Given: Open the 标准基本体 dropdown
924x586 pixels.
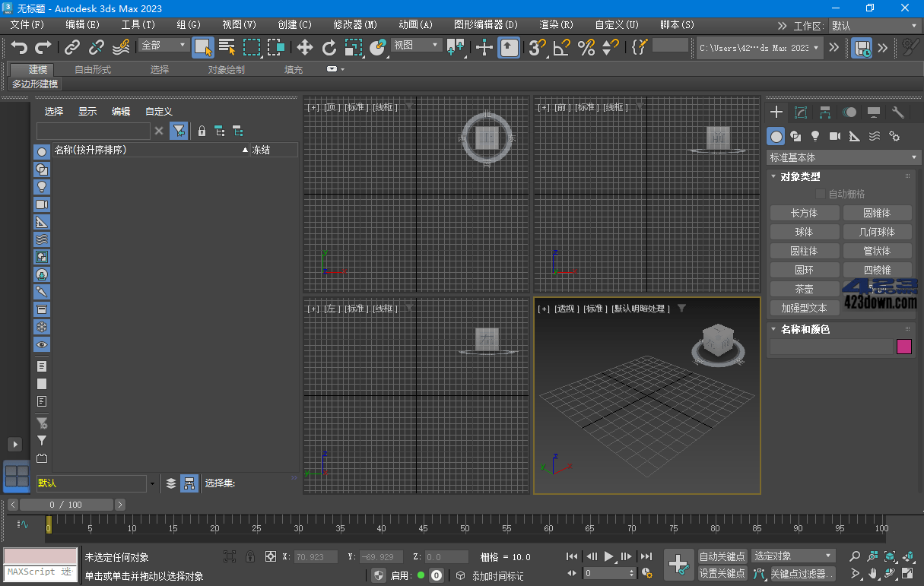Looking at the screenshot, I should point(843,157).
